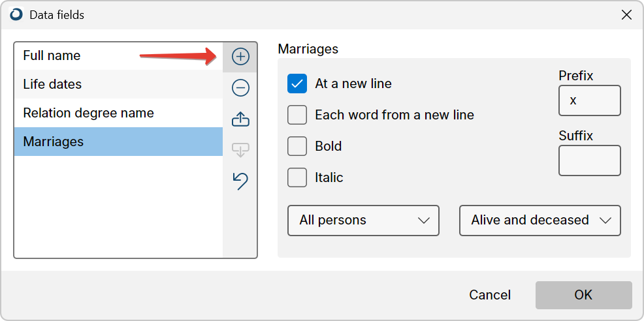Click the OK button
The image size is (644, 321).
coord(583,295)
